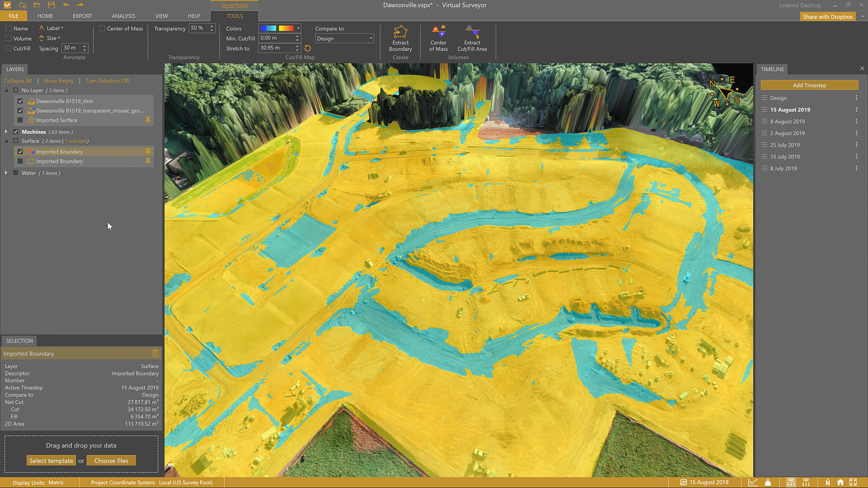Click the zoom extents icon in the status bar
This screenshot has width=868, height=488.
point(853,483)
